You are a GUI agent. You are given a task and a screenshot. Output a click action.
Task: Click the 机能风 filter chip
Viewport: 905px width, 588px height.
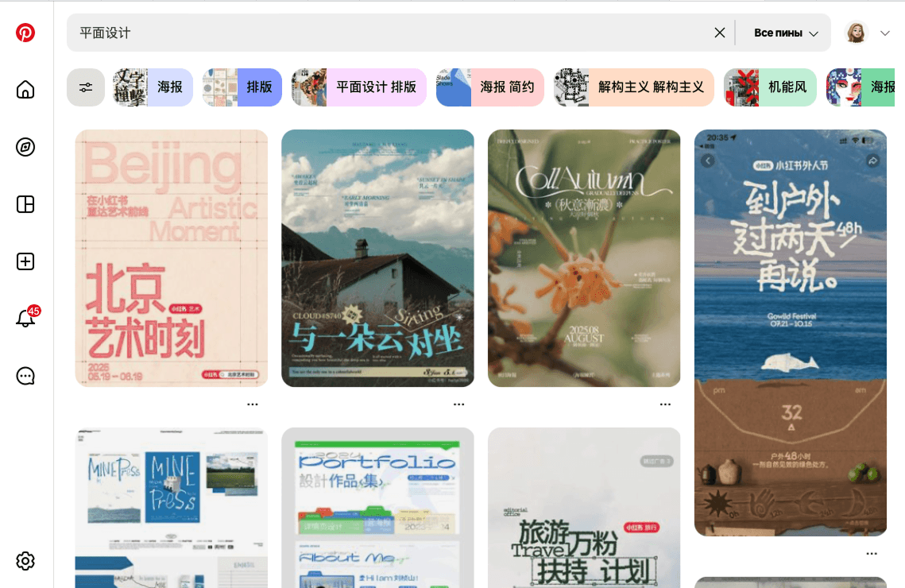click(x=770, y=87)
